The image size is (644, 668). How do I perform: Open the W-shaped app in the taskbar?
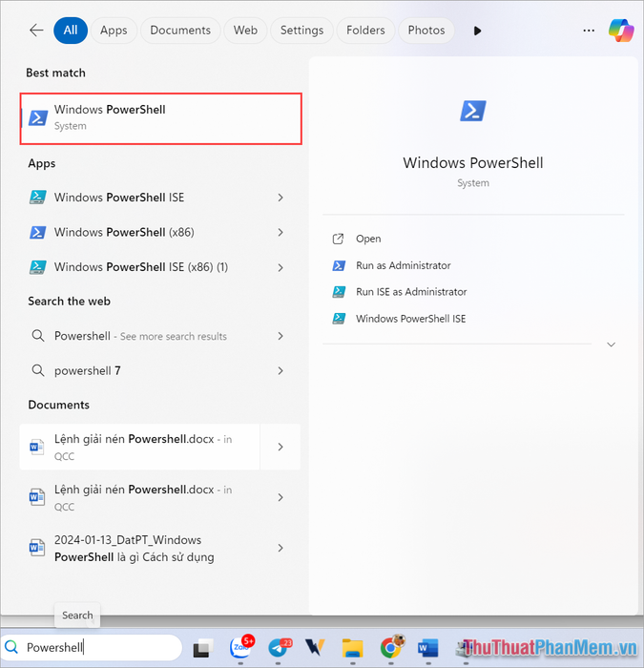(x=315, y=648)
